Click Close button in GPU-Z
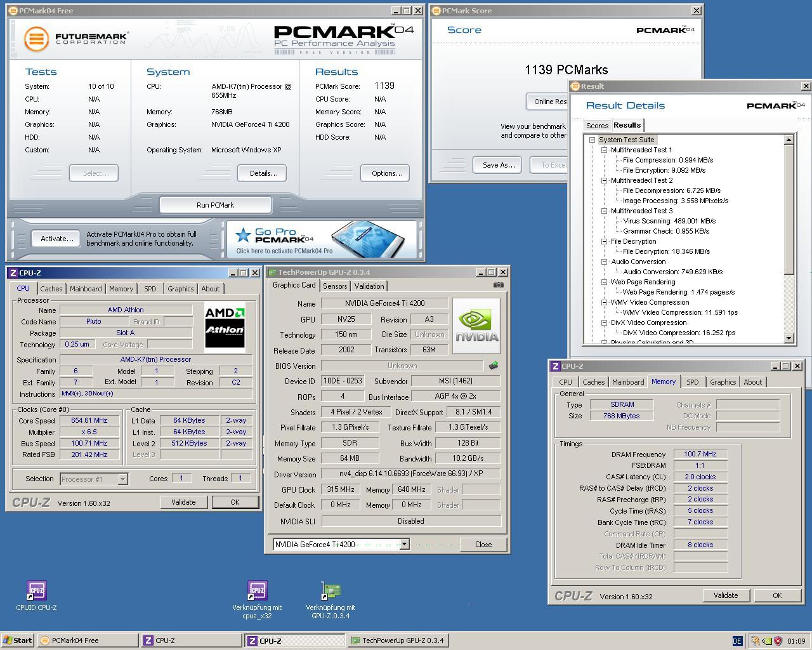Image resolution: width=812 pixels, height=650 pixels. tap(483, 545)
